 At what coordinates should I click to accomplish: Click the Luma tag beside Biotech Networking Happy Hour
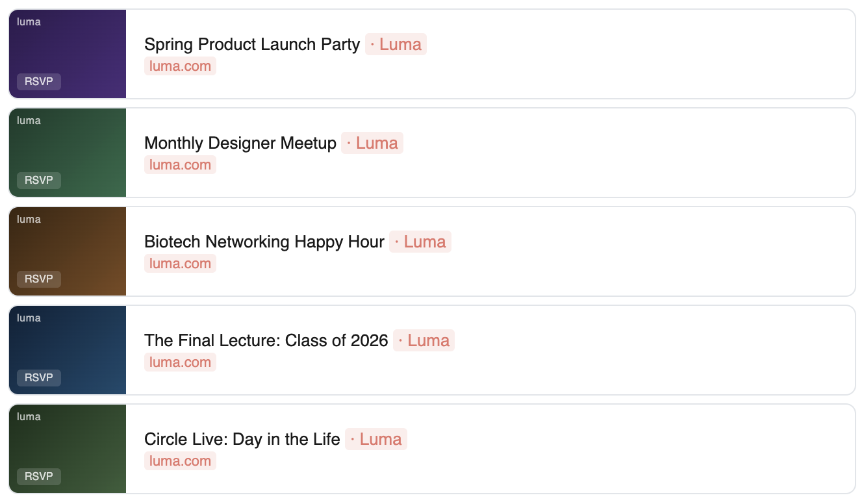coord(420,242)
